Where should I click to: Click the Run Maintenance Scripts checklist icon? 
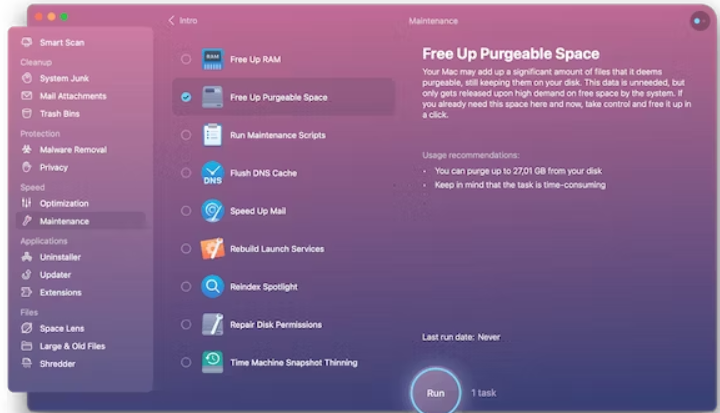[x=212, y=135]
